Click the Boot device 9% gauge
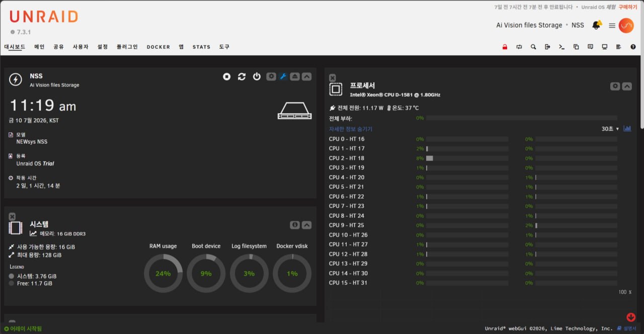The width and height of the screenshot is (644, 334). [x=206, y=274]
